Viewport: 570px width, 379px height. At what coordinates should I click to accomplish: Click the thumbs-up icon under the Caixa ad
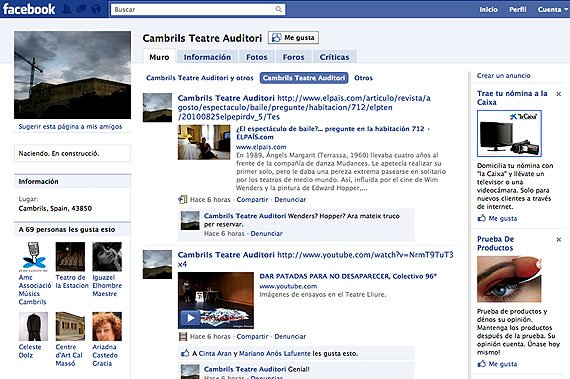click(482, 218)
